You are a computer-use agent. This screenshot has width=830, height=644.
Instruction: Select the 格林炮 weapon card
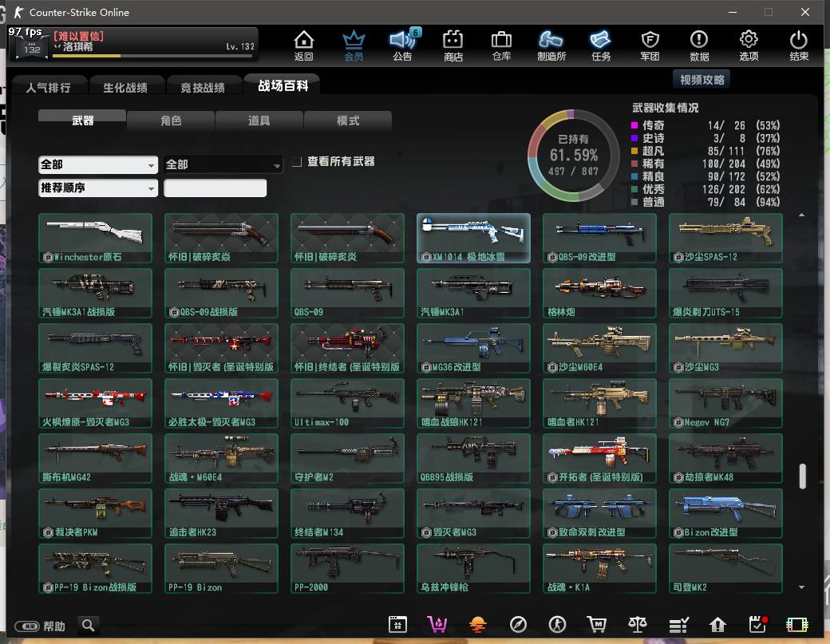(599, 293)
